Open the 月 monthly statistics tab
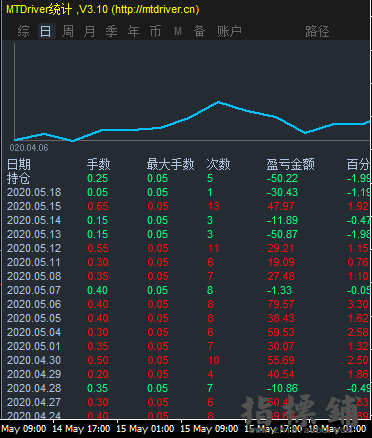Viewport: 372px width, 438px height. 89,31
